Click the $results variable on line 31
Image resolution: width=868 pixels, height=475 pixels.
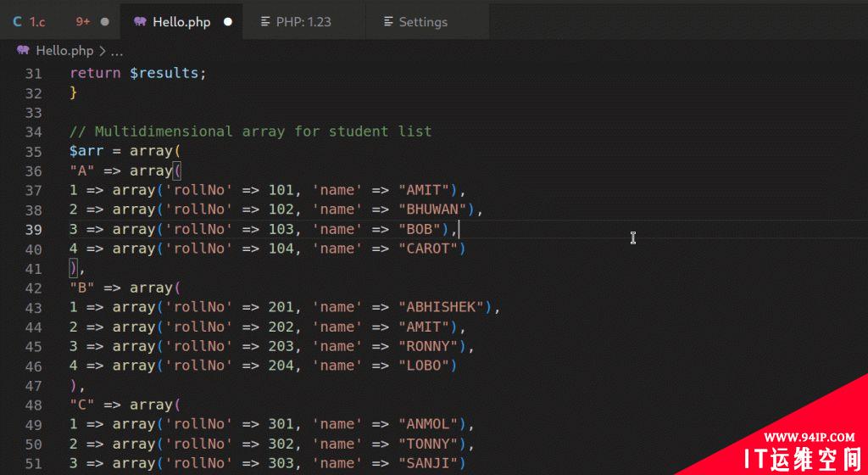click(x=164, y=73)
